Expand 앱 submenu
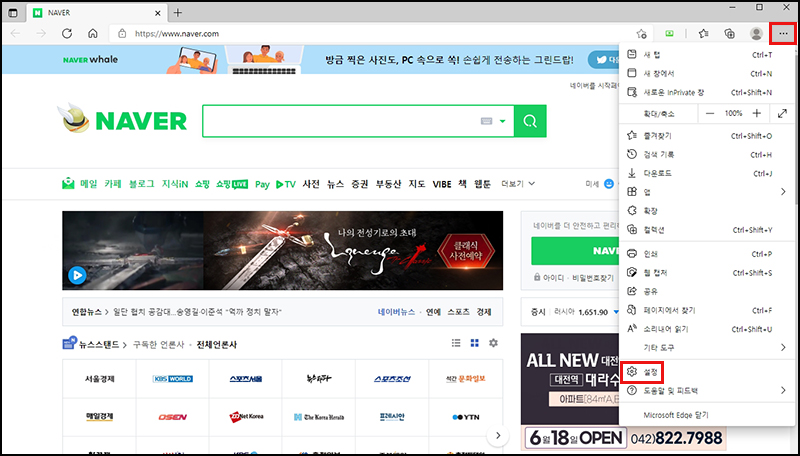Image resolution: width=800 pixels, height=456 pixels. click(x=709, y=192)
